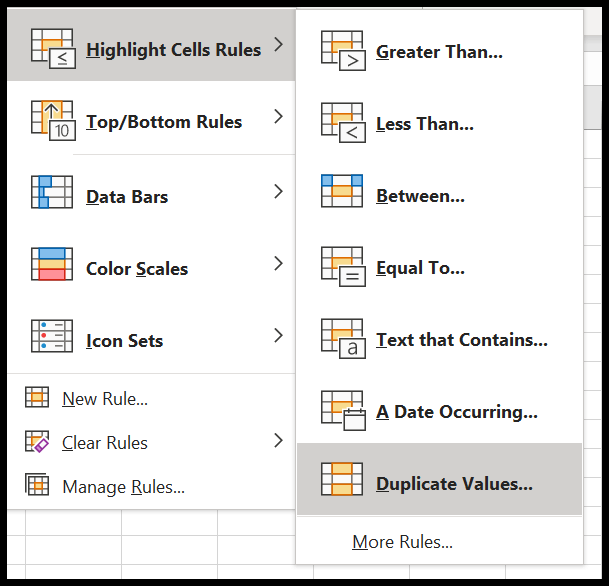Screen dimensions: 609x586
Task: Click the Color Scales icon
Action: tap(52, 264)
